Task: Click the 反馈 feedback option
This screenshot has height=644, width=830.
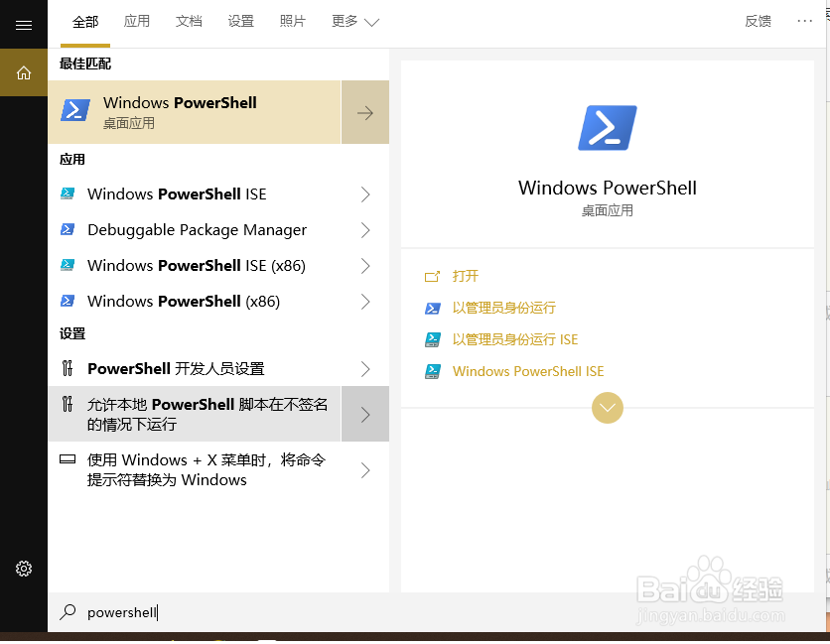Action: [758, 20]
